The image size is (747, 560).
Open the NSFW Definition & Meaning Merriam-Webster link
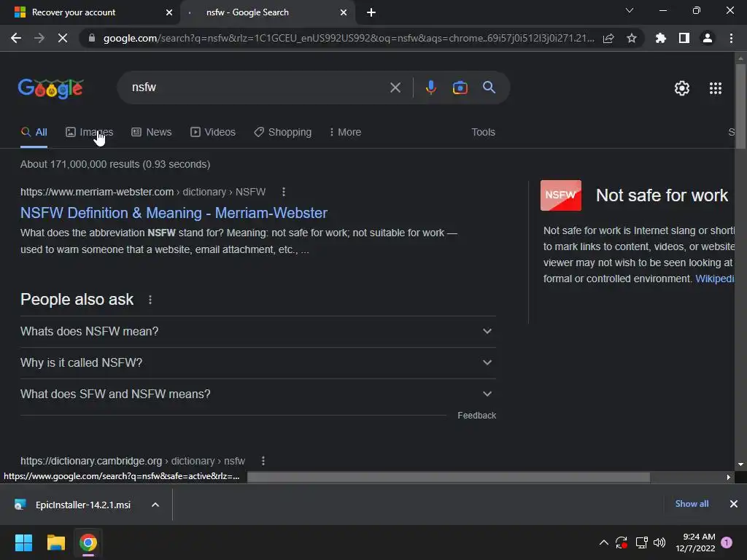tap(174, 213)
